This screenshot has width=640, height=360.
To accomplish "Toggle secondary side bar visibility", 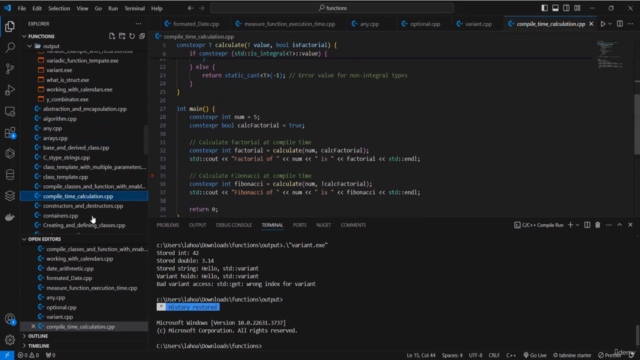I will coord(567,8).
